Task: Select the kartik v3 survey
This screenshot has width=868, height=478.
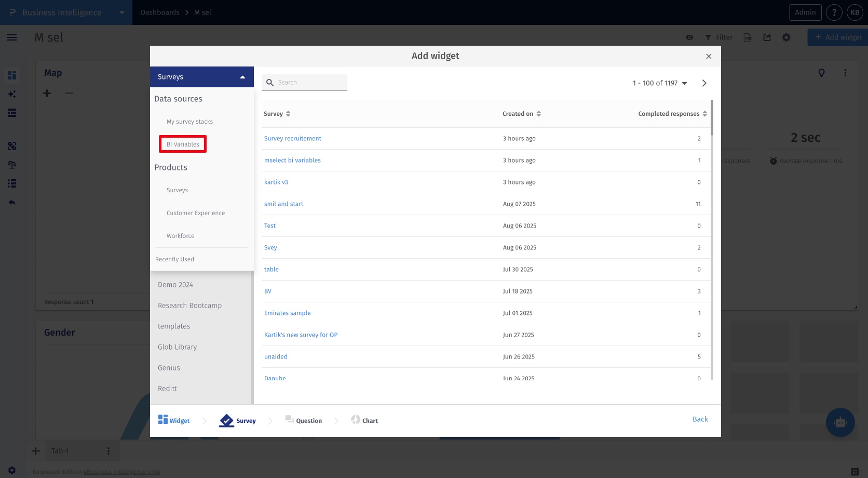Action: pos(276,182)
